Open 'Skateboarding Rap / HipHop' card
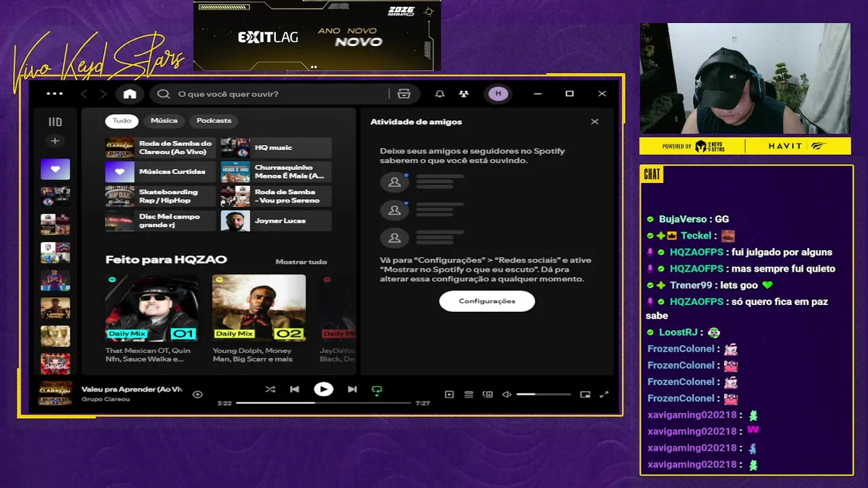The image size is (868, 488). pos(161,197)
